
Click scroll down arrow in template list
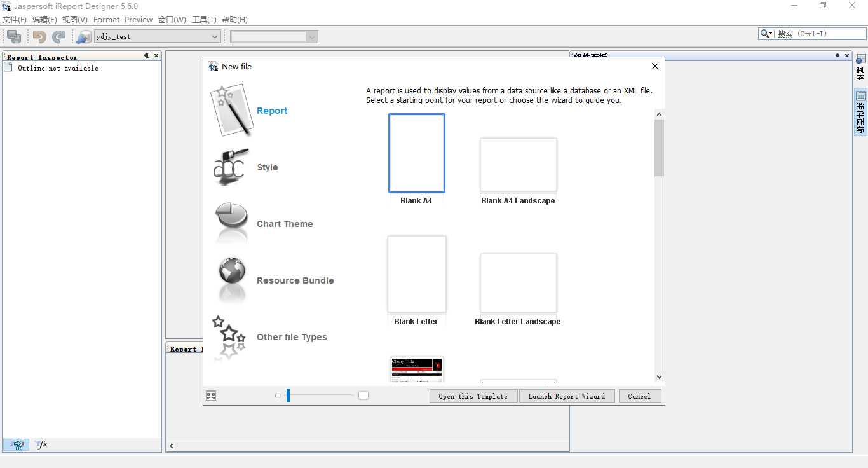(659, 377)
